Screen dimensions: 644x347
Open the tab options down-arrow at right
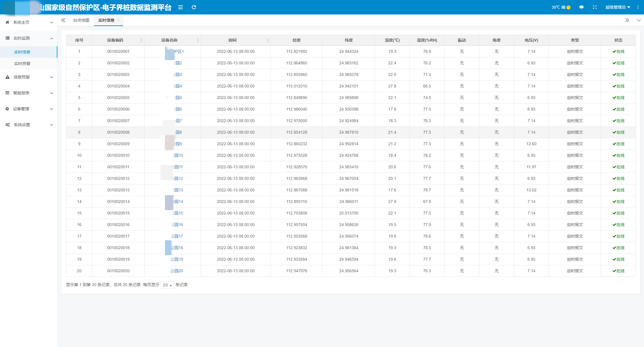[639, 20]
